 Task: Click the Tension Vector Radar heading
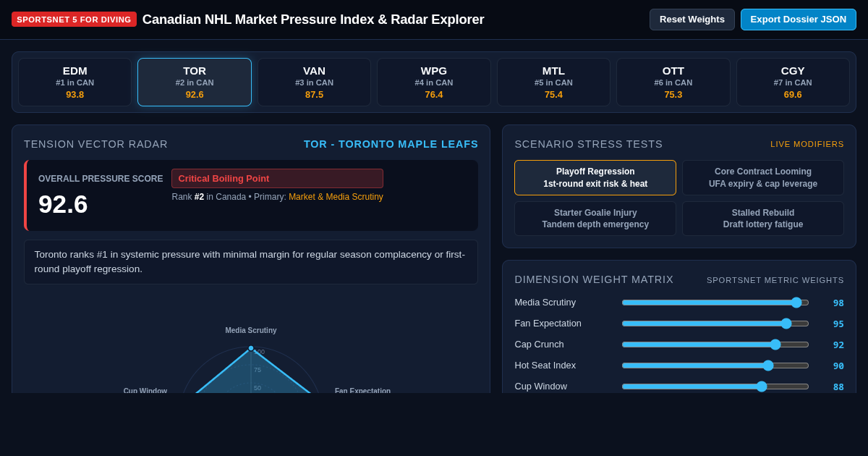point(95,144)
